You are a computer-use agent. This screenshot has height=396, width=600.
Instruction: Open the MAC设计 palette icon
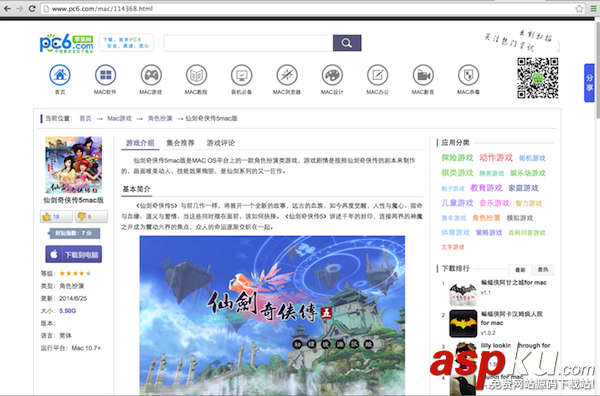332,75
